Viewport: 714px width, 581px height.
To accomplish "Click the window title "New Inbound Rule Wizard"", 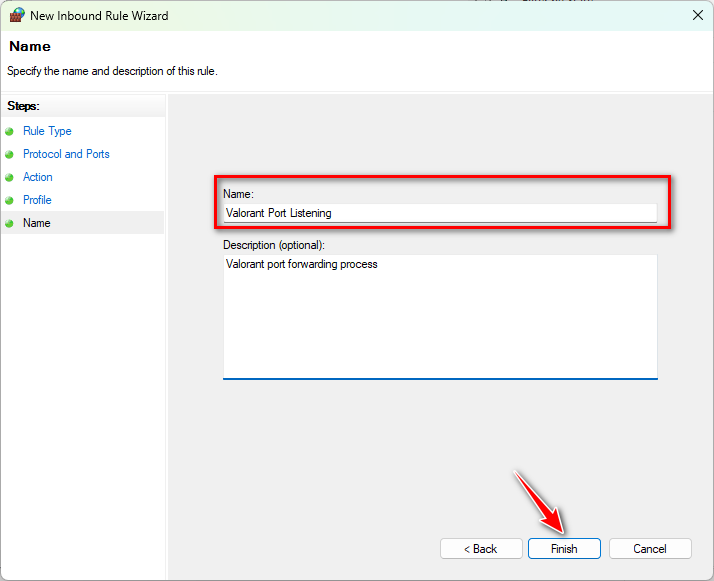I will point(98,16).
